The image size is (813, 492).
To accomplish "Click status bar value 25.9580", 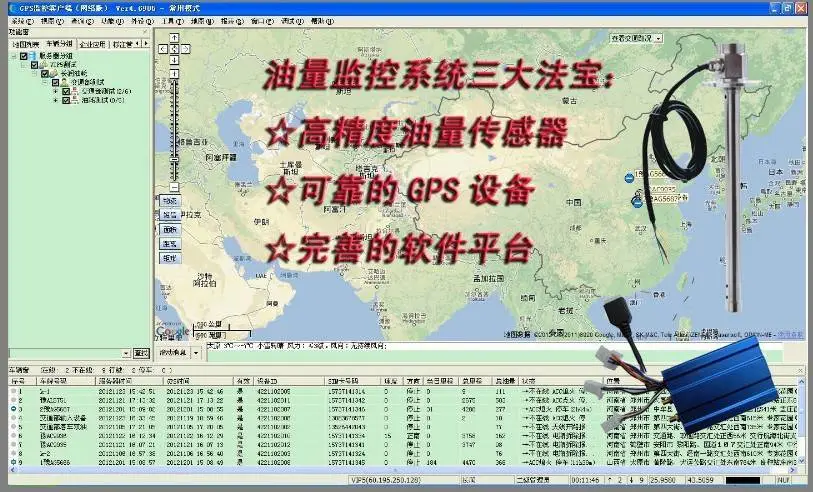I will [x=661, y=481].
